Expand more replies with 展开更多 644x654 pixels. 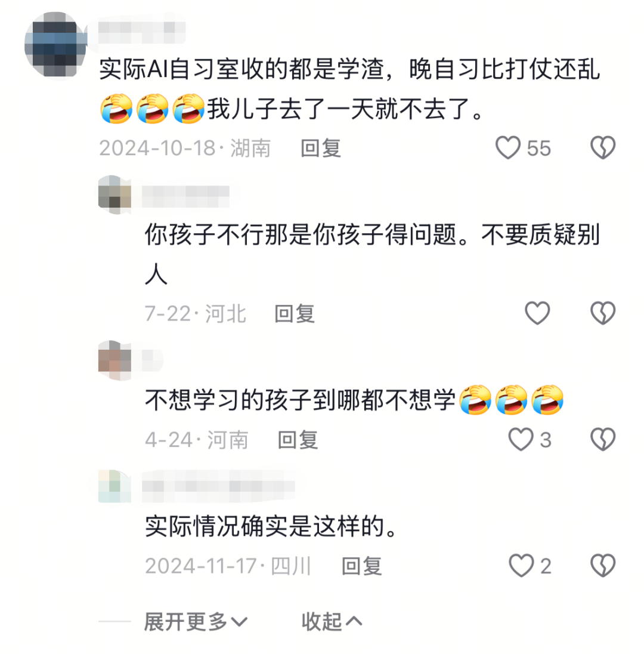(196, 622)
